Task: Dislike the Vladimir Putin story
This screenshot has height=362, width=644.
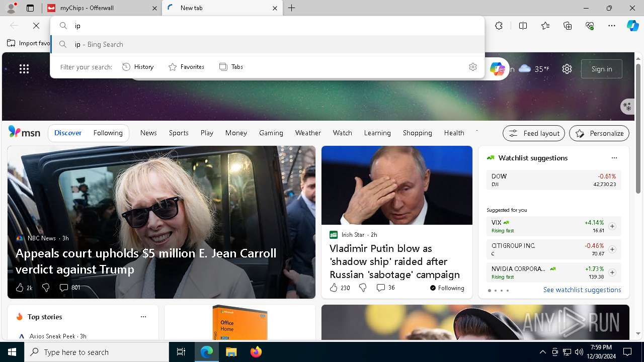Action: [363, 288]
